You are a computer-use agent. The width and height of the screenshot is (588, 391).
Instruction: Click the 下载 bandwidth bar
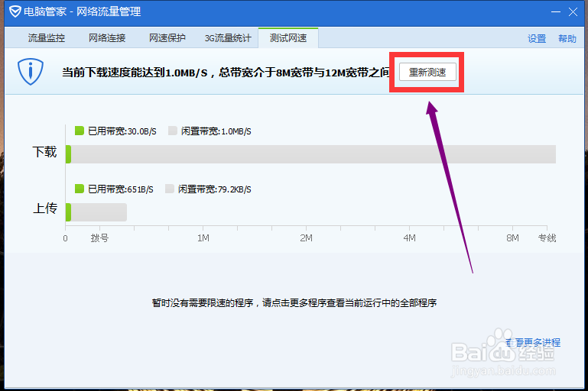coord(310,154)
